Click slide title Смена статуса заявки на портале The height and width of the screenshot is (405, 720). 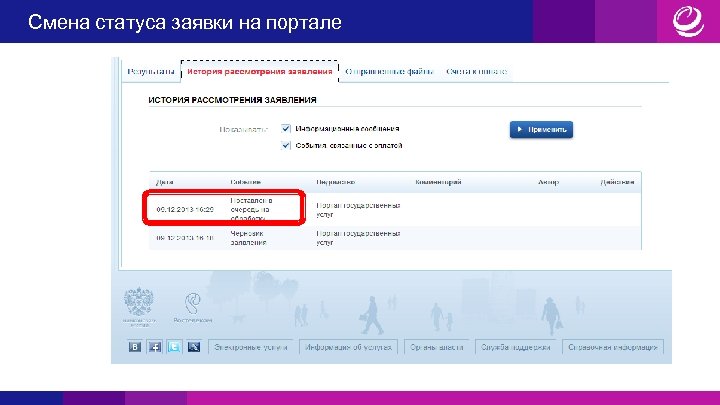click(185, 22)
